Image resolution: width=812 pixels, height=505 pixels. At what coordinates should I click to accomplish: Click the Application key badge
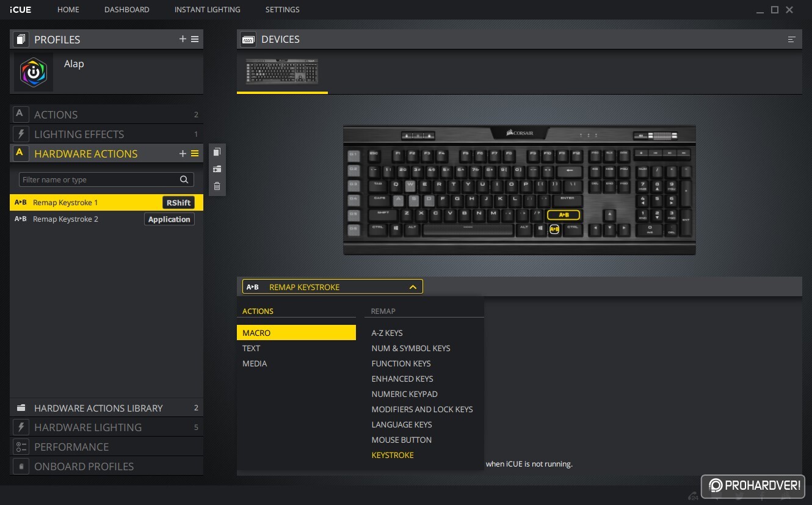click(169, 219)
